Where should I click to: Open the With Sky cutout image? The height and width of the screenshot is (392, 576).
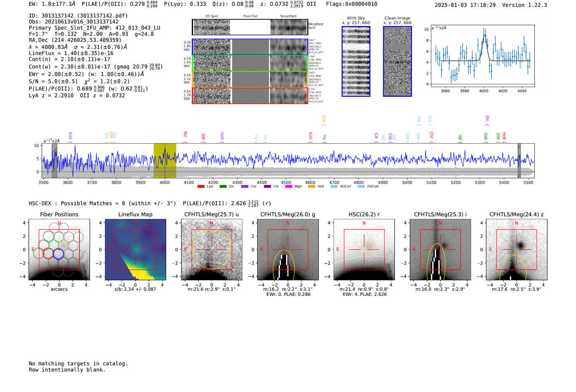coord(356,61)
